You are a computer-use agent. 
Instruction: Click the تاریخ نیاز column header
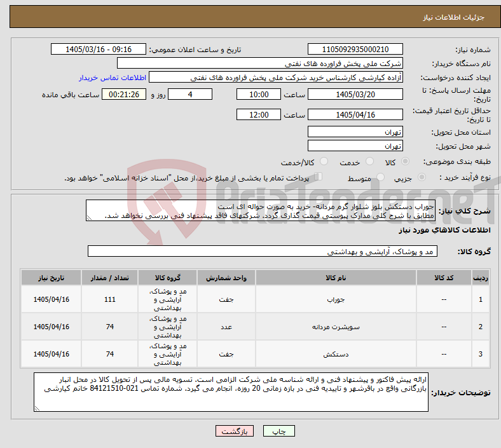tap(51, 278)
